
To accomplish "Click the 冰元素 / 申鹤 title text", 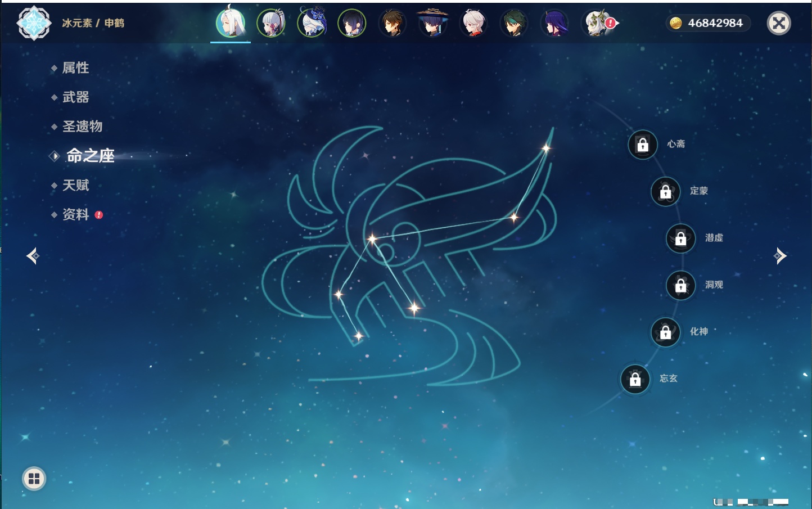I will click(93, 23).
